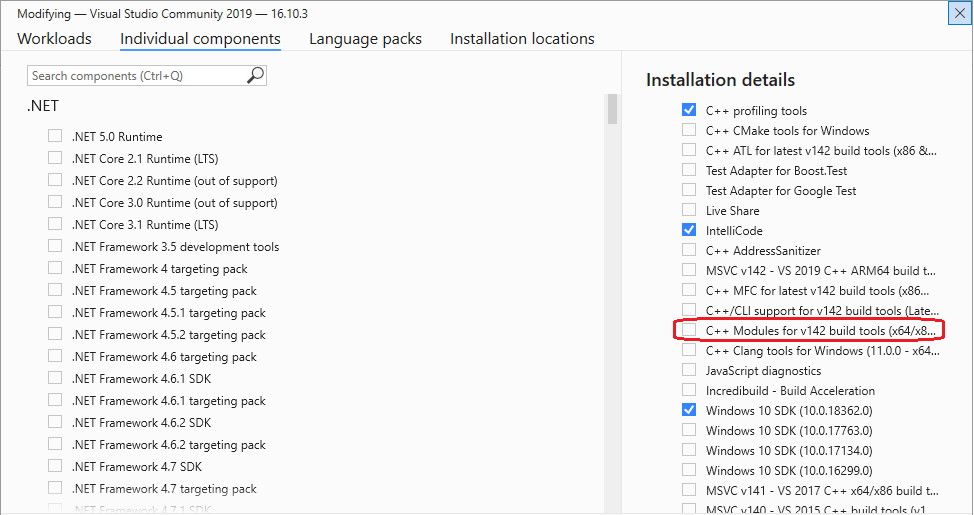Image resolution: width=974 pixels, height=515 pixels.
Task: Close the Modifying dialog window
Action: pyautogui.click(x=957, y=13)
